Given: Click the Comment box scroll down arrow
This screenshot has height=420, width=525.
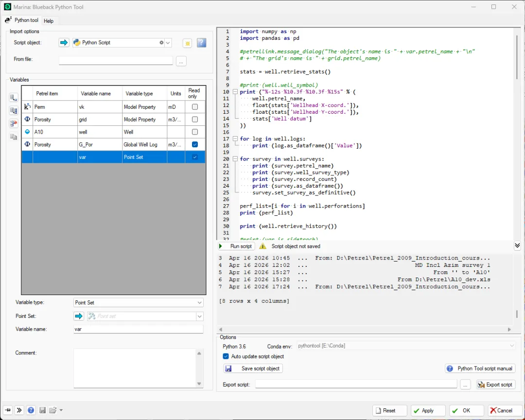Looking at the screenshot, I should tap(199, 384).
